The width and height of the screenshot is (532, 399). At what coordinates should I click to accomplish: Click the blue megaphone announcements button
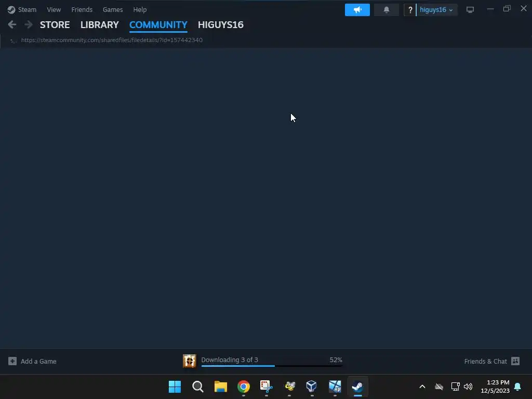357,10
